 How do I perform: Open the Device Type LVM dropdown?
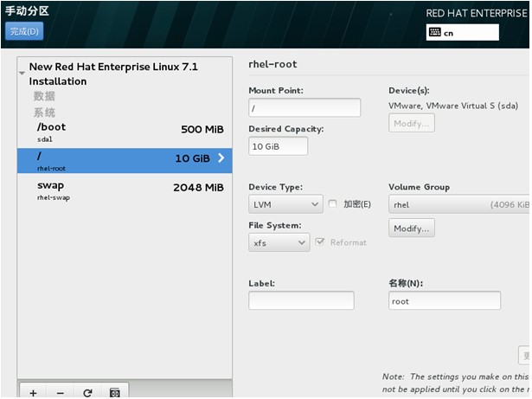coord(285,205)
